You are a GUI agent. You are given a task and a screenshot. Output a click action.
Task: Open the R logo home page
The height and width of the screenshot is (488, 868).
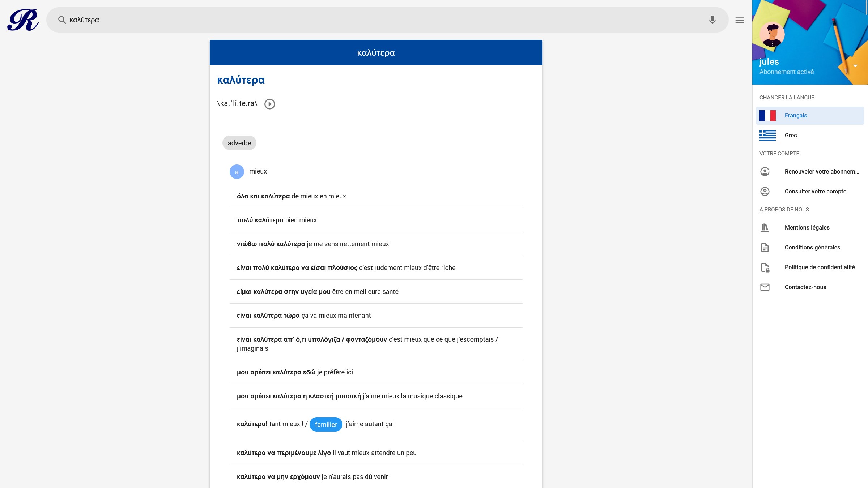pos(23,20)
